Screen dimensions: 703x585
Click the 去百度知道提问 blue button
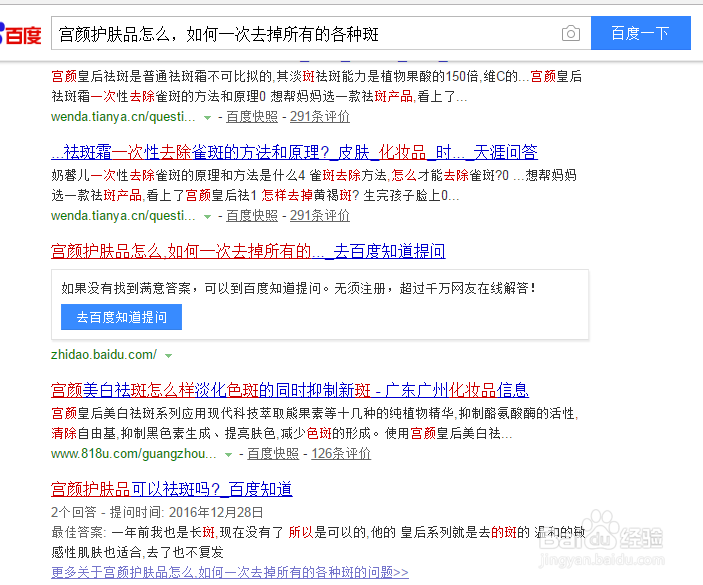point(122,317)
